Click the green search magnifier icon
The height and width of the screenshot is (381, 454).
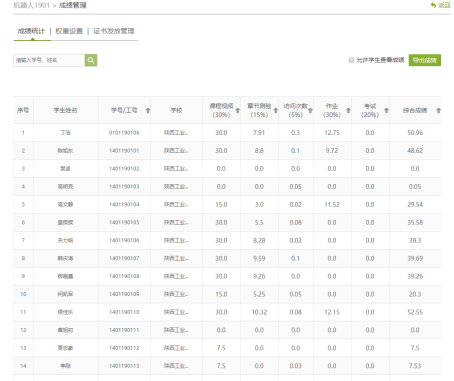point(91,60)
